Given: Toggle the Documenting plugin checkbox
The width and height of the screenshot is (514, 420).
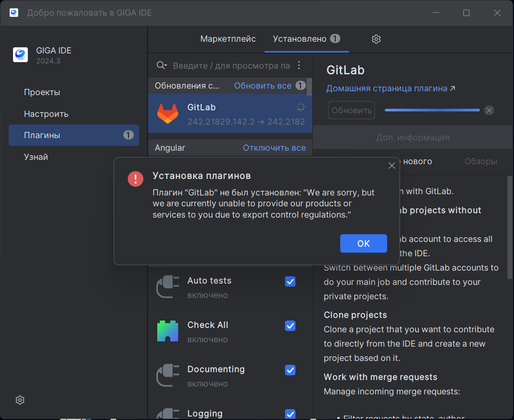Looking at the screenshot, I should pos(290,370).
